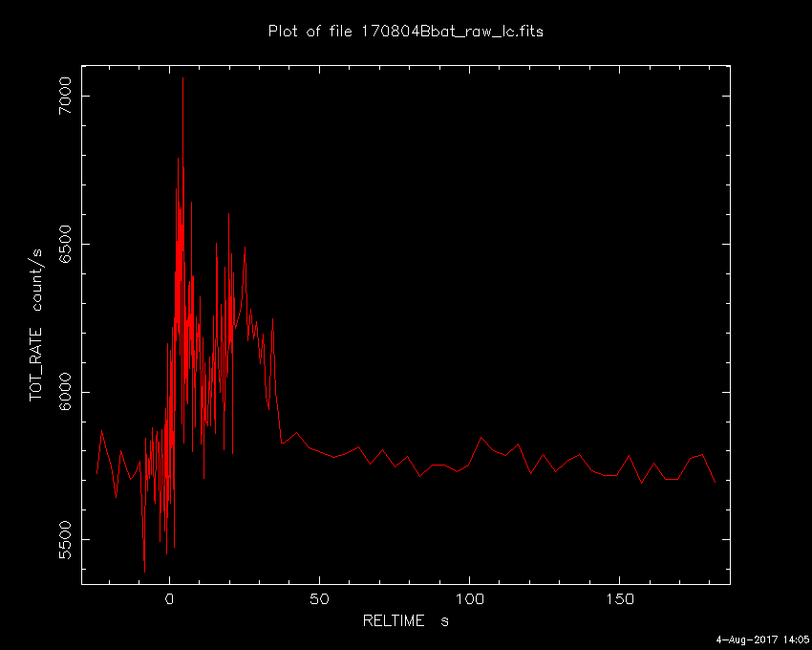Click the Y-axis tick label 5500

65,539
